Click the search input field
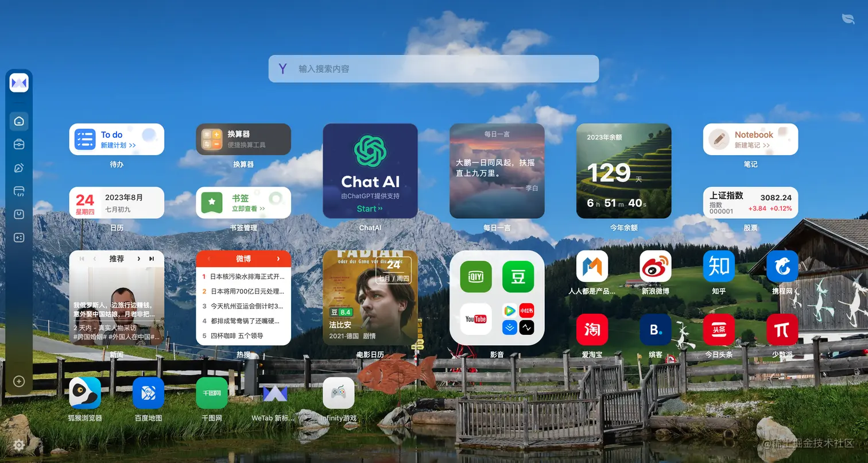Viewport: 868px width, 463px height. coord(433,69)
